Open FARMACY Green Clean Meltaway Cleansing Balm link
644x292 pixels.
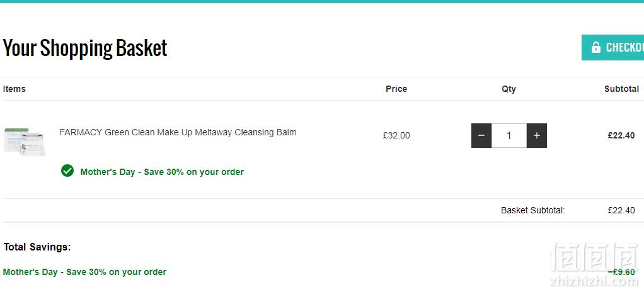click(178, 132)
